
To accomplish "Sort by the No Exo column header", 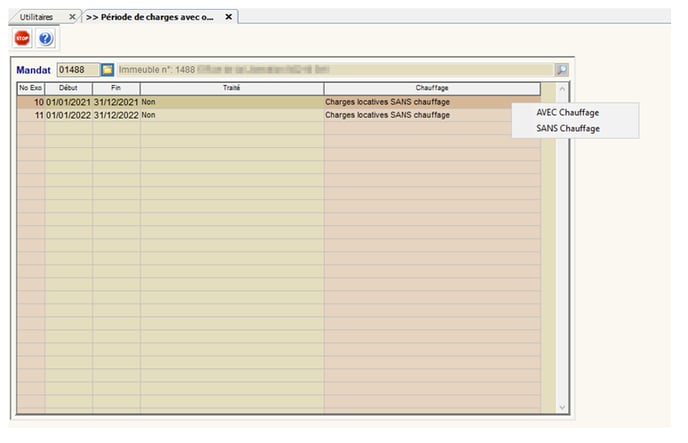I will click(30, 88).
